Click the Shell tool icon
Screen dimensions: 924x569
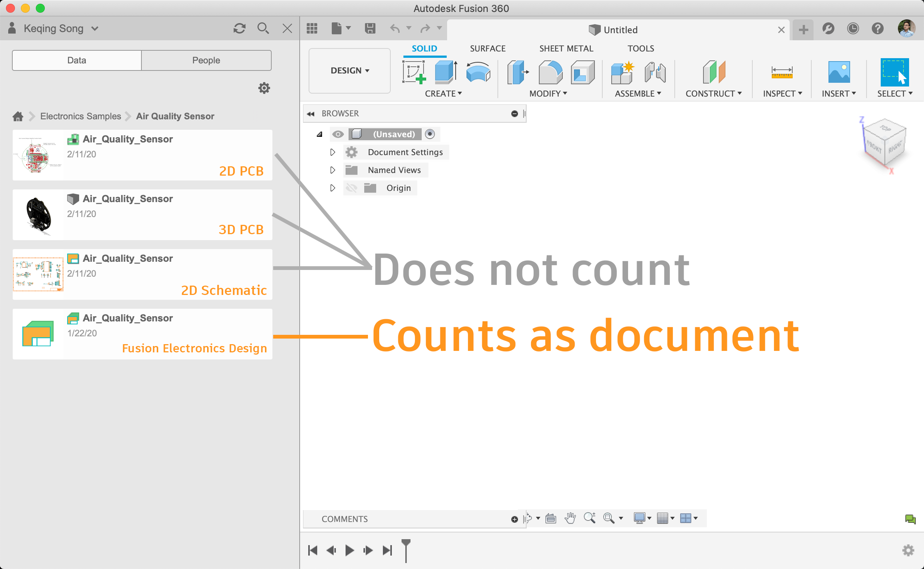(582, 72)
